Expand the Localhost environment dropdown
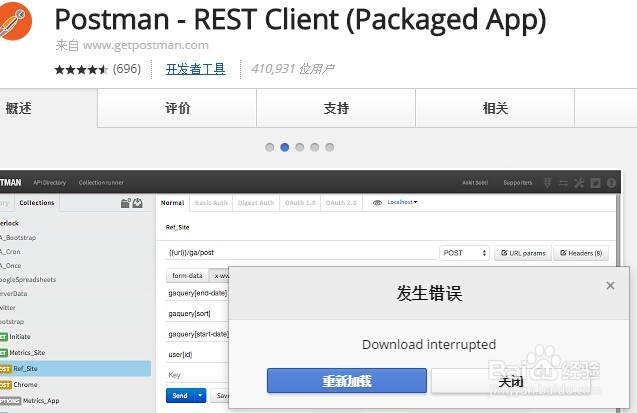Screen dimensions: 637x413 coord(402,202)
